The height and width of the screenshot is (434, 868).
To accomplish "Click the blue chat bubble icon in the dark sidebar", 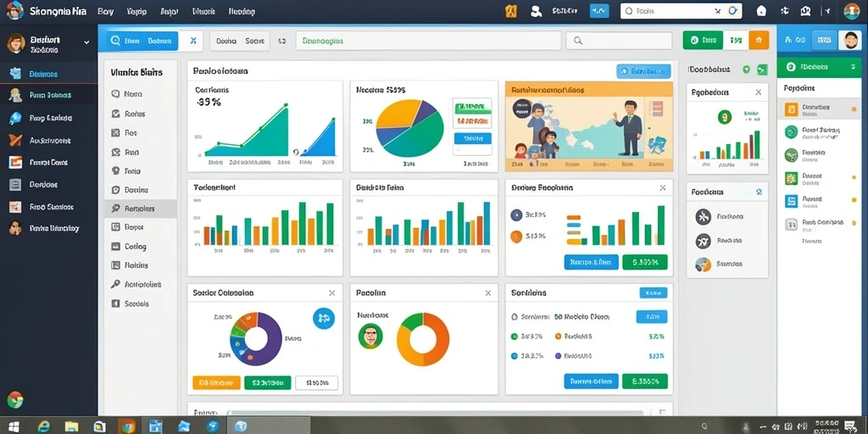I will click(15, 118).
